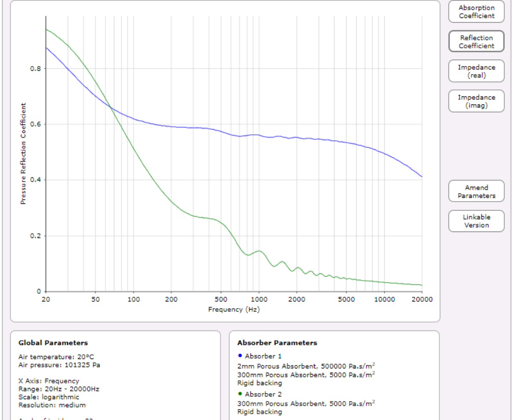The height and width of the screenshot is (420, 512).
Task: Show the Impedance (real) plot
Action: click(476, 72)
